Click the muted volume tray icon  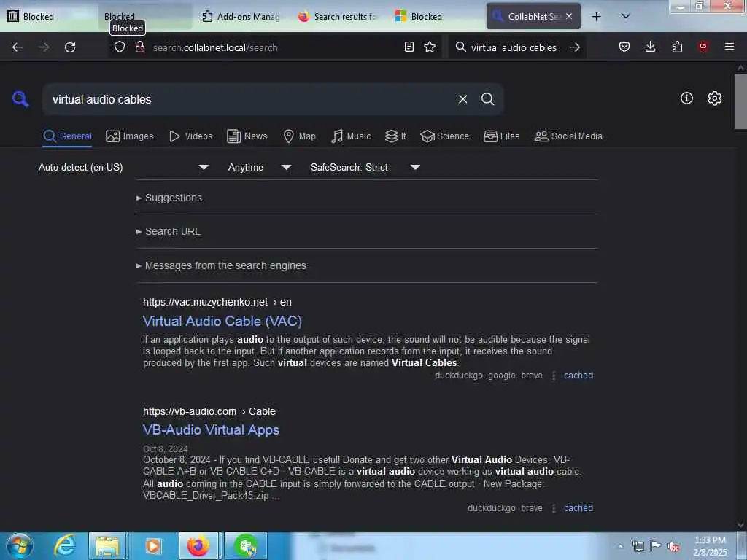(673, 547)
